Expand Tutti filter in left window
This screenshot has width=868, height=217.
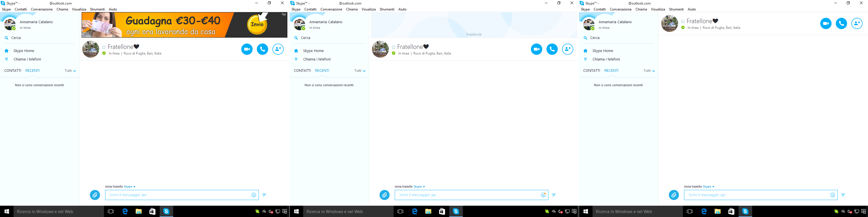point(70,71)
